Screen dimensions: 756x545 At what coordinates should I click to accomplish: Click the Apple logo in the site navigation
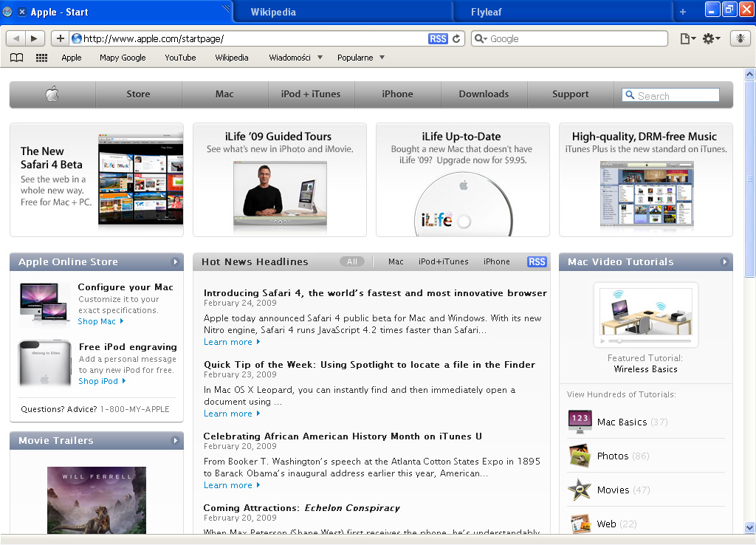tap(52, 94)
